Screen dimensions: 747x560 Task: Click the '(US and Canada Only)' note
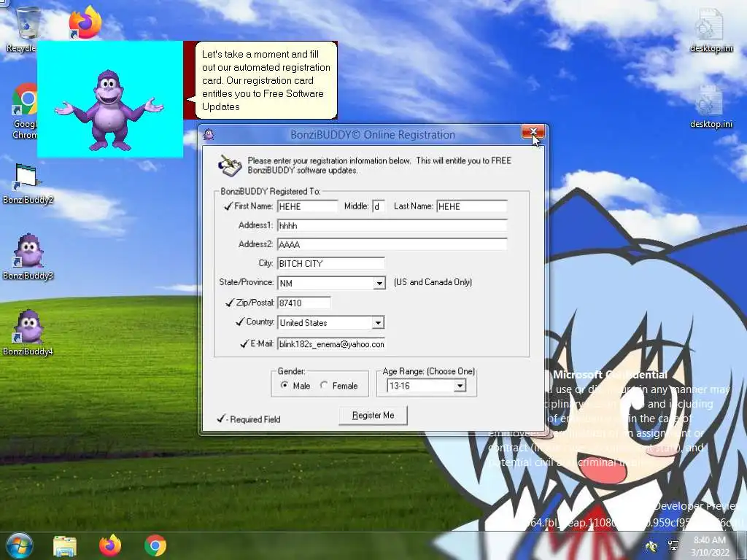click(x=433, y=282)
